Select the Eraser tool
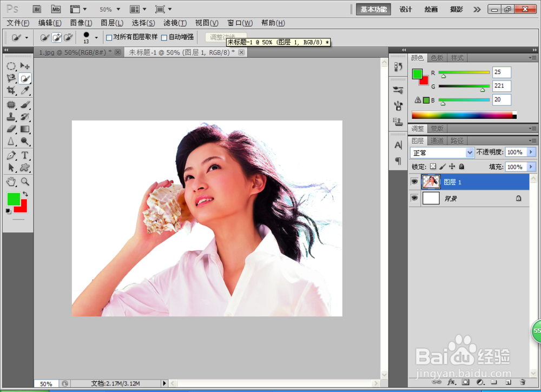541x392 pixels. 11,129
